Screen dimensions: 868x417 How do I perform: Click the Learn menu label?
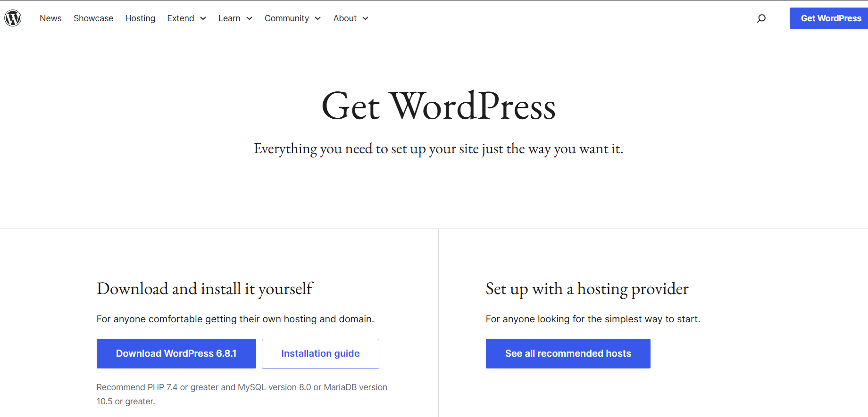click(229, 18)
